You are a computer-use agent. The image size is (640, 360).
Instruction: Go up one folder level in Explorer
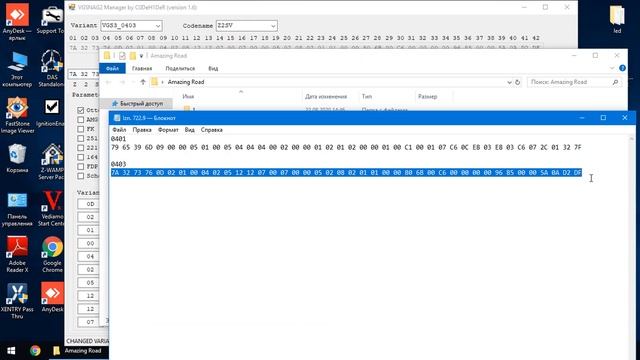tap(142, 82)
